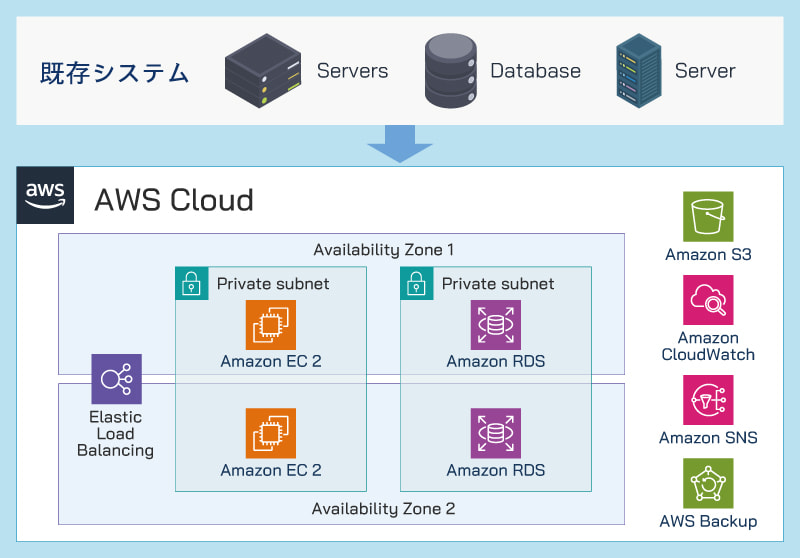Viewport: 800px width, 558px height.
Task: Click the "Elastic Load Balancing" label
Action: coord(116,434)
